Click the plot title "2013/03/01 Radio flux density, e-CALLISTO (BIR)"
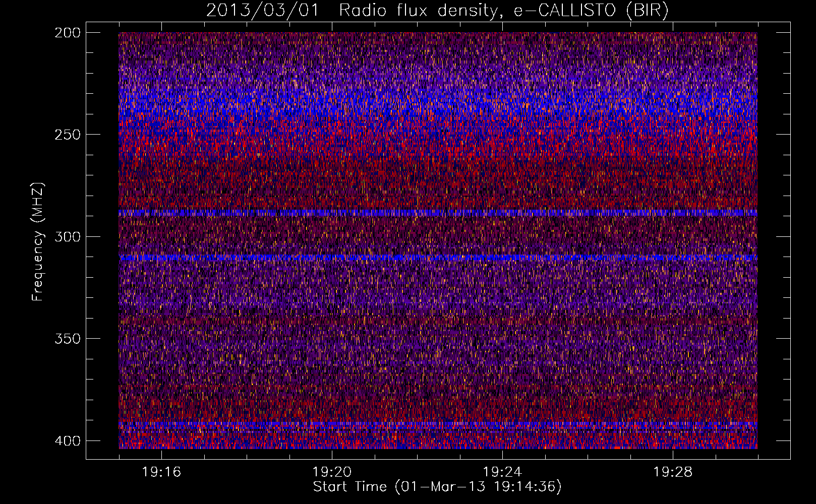Screen dimensions: 816x504 pyautogui.click(x=437, y=11)
